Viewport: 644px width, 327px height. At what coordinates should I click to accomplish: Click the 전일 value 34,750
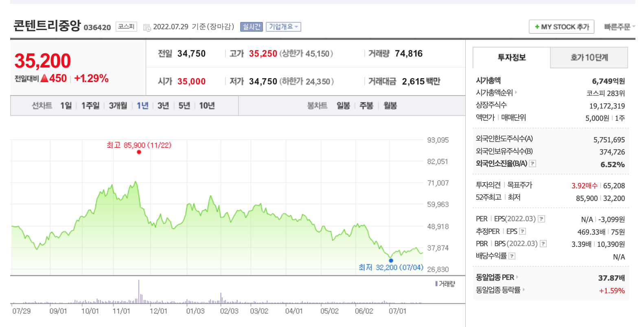[191, 54]
